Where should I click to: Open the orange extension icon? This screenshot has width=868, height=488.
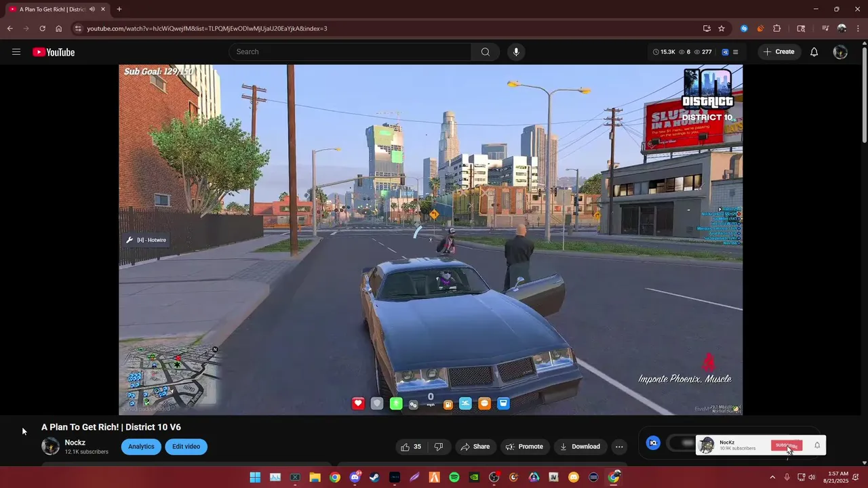(760, 28)
